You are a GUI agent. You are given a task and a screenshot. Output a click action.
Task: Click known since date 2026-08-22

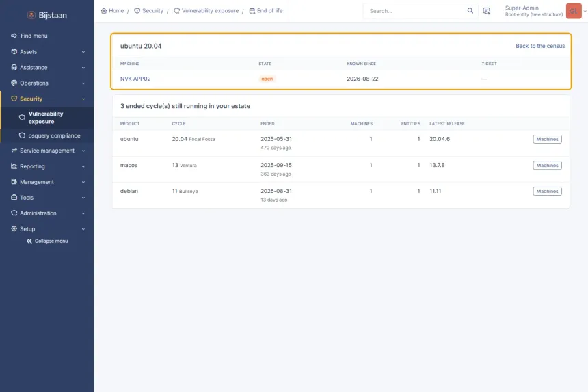[x=362, y=79]
